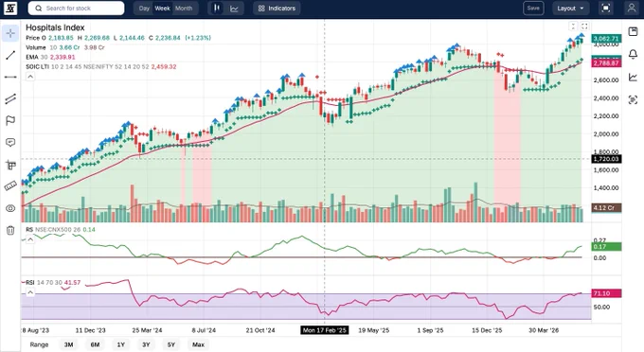Select the horizontal line tool
Image resolution: width=644 pixels, height=352 pixels.
(x=10, y=77)
